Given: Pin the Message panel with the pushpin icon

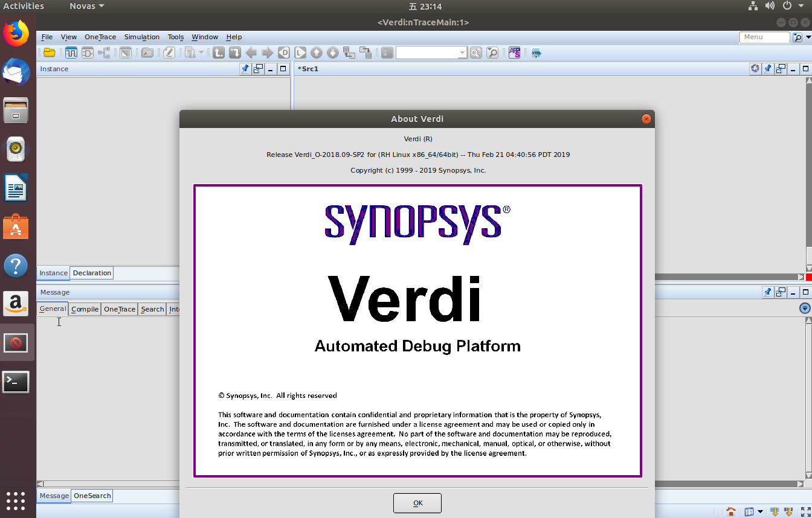Looking at the screenshot, I should pos(768,292).
